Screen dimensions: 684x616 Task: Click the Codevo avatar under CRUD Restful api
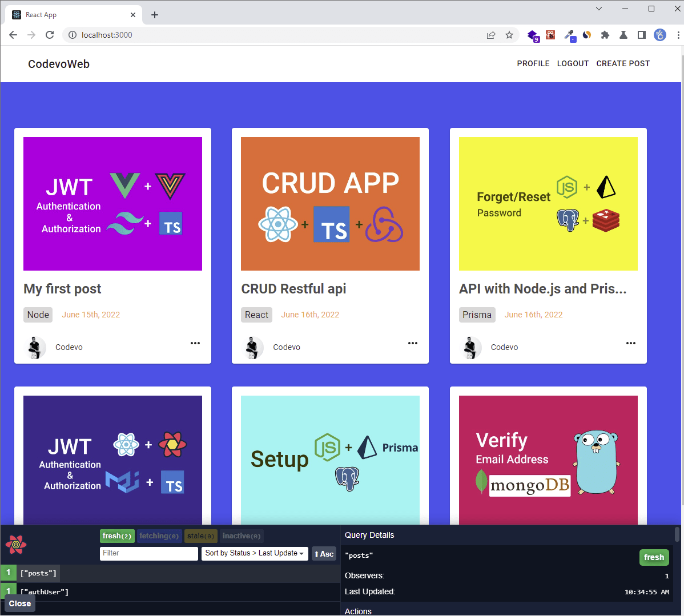pos(253,347)
